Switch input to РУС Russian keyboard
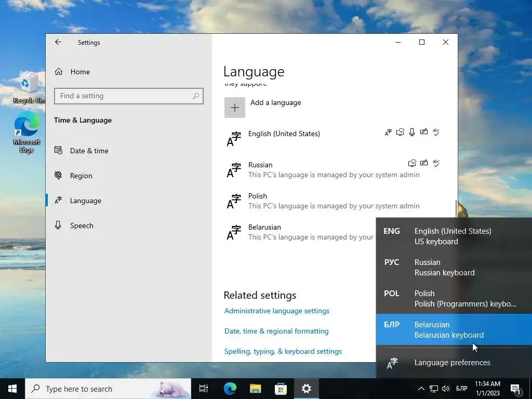Screen dimensions: 532x399 (x=454, y=268)
